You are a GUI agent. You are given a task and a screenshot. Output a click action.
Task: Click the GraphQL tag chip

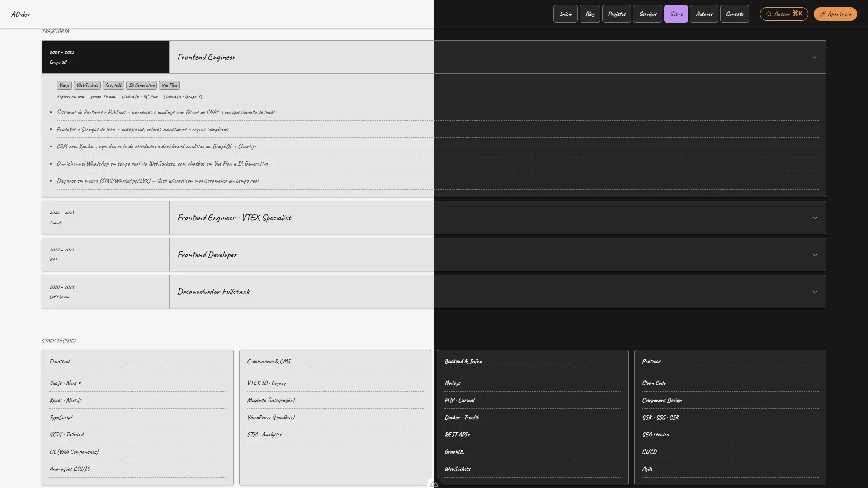[x=113, y=85]
